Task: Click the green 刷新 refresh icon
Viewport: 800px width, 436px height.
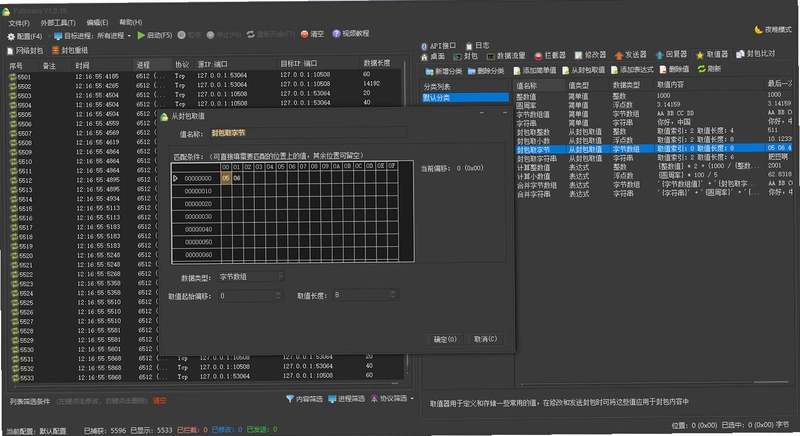Action: click(x=702, y=69)
